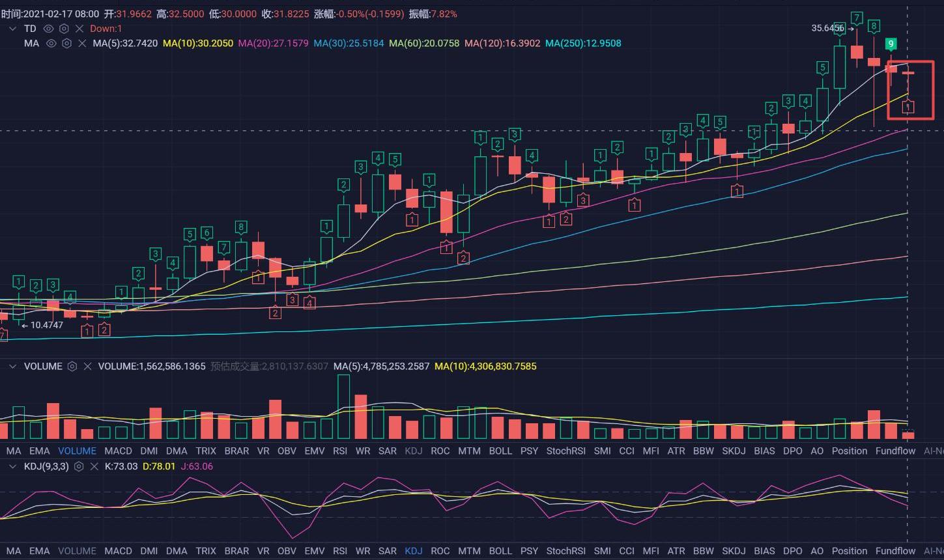Hide the MA lines via the eye icon

(51, 44)
